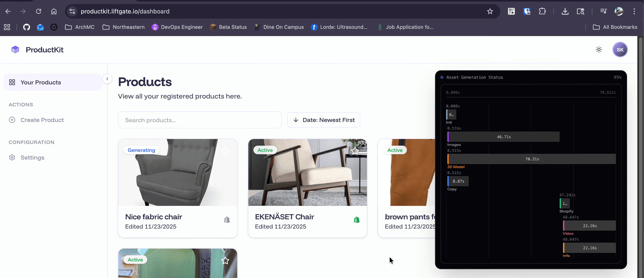
Task: Click Shopify icon on Nice fabric chair
Action: (x=227, y=220)
